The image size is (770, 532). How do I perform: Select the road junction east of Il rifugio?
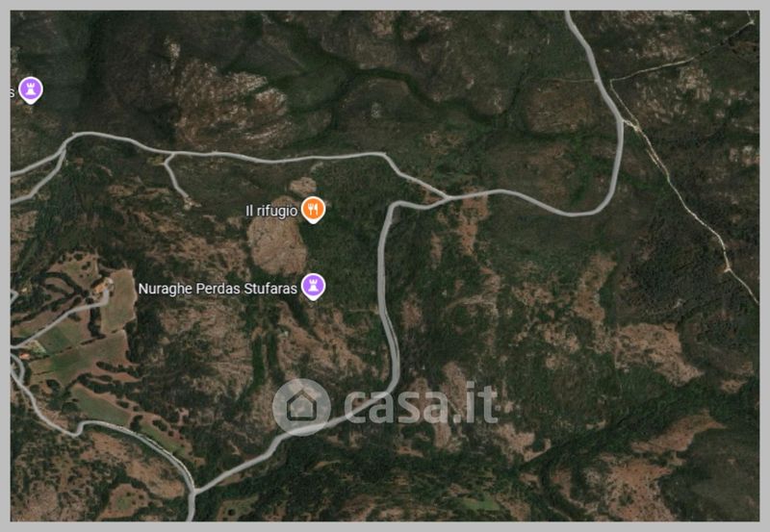448,197
